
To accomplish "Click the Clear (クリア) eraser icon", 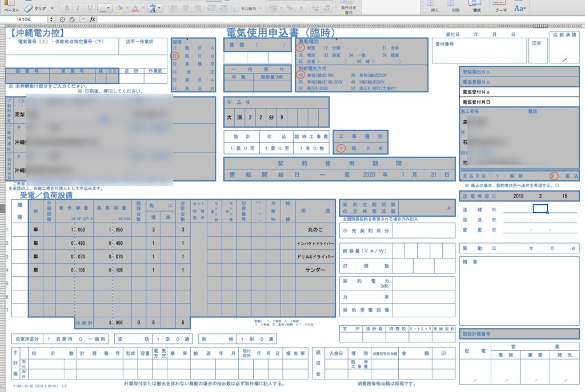I will (x=29, y=8).
